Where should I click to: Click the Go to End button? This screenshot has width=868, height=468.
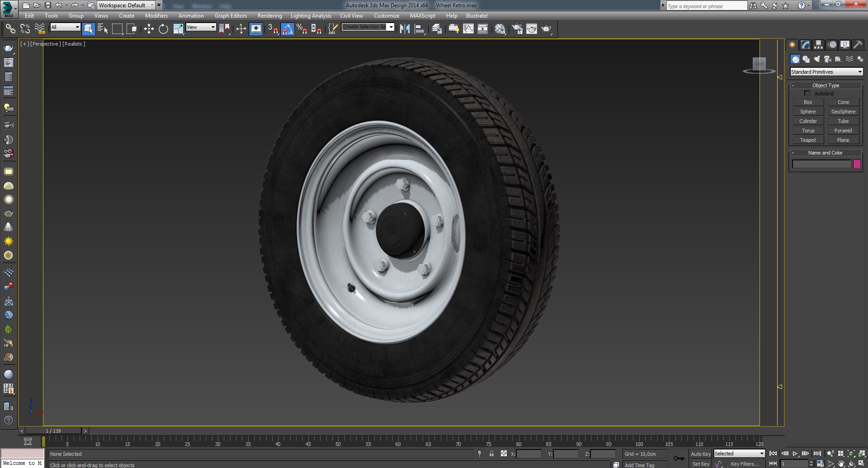(x=817, y=454)
